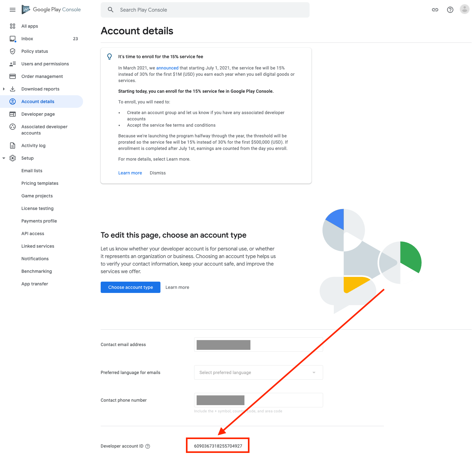Open App transfer

tap(35, 284)
